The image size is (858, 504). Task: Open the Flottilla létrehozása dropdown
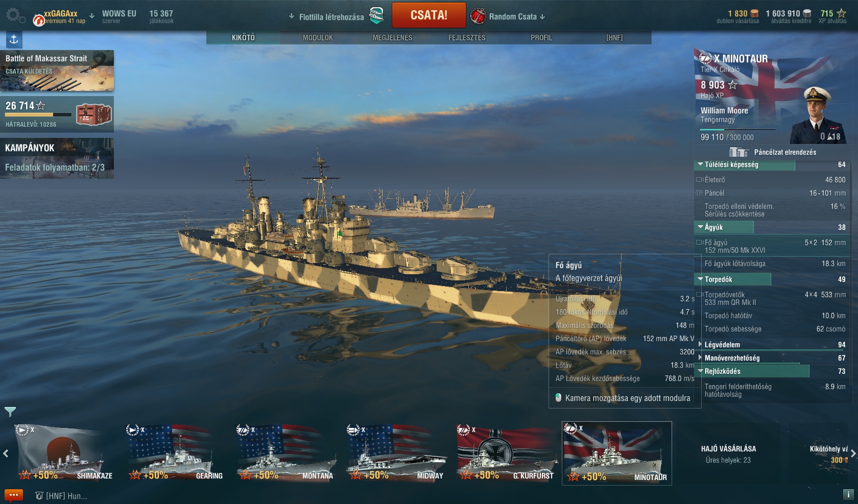pos(336,16)
